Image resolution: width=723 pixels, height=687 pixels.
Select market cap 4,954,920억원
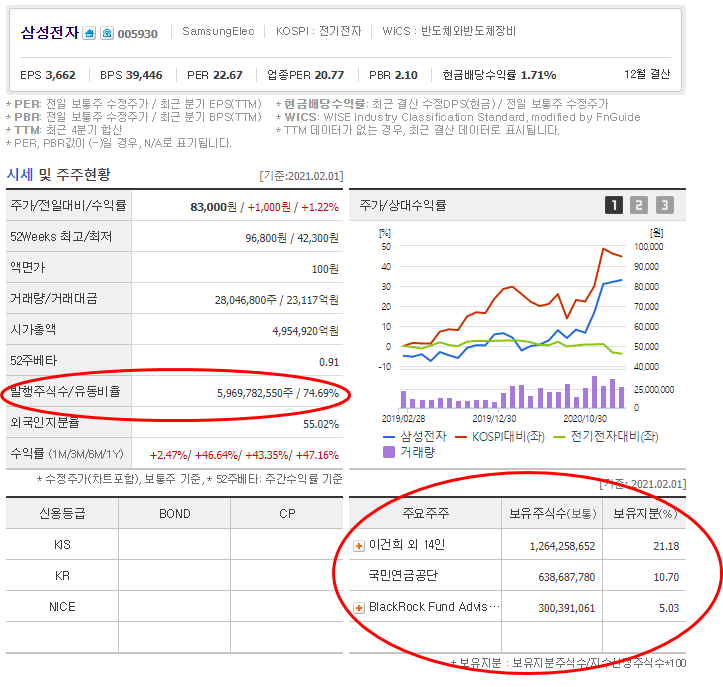pyautogui.click(x=305, y=331)
